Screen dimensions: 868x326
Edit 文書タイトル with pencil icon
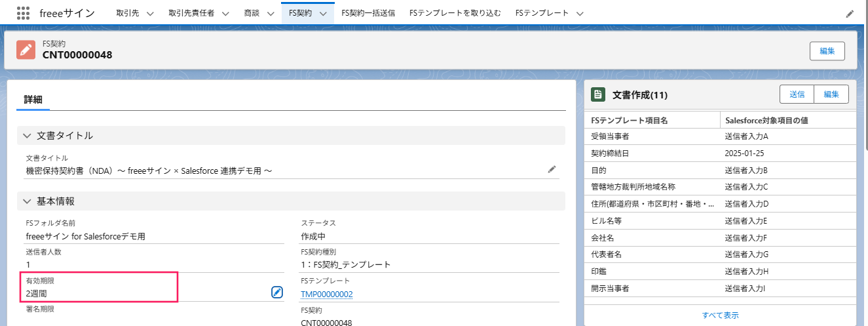pyautogui.click(x=552, y=169)
